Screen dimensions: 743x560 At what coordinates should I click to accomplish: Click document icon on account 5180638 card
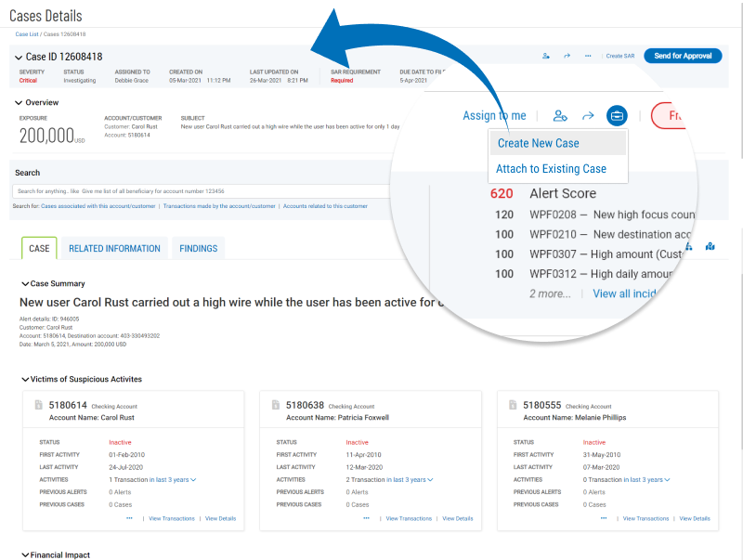[276, 405]
